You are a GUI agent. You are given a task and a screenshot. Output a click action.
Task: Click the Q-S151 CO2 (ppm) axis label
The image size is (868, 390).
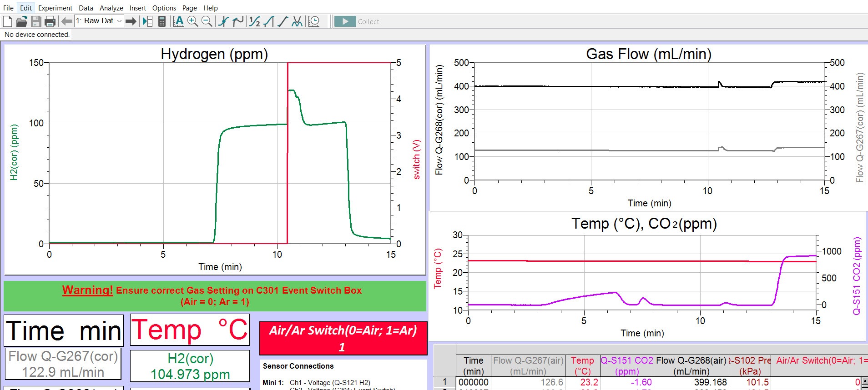[857, 276]
